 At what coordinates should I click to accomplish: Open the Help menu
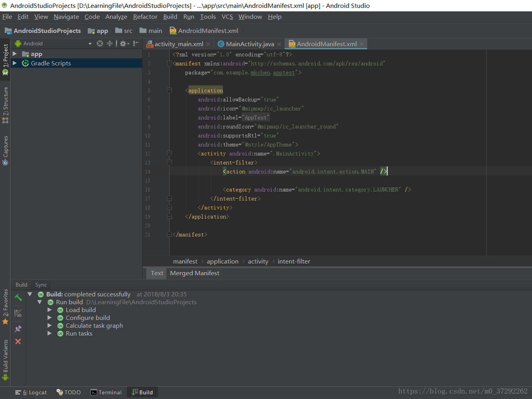click(275, 17)
